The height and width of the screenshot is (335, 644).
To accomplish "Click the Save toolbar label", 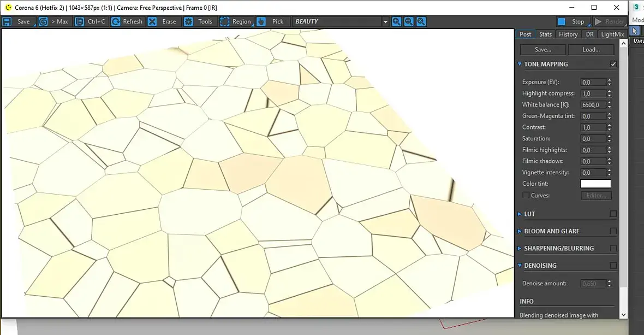I will click(23, 22).
